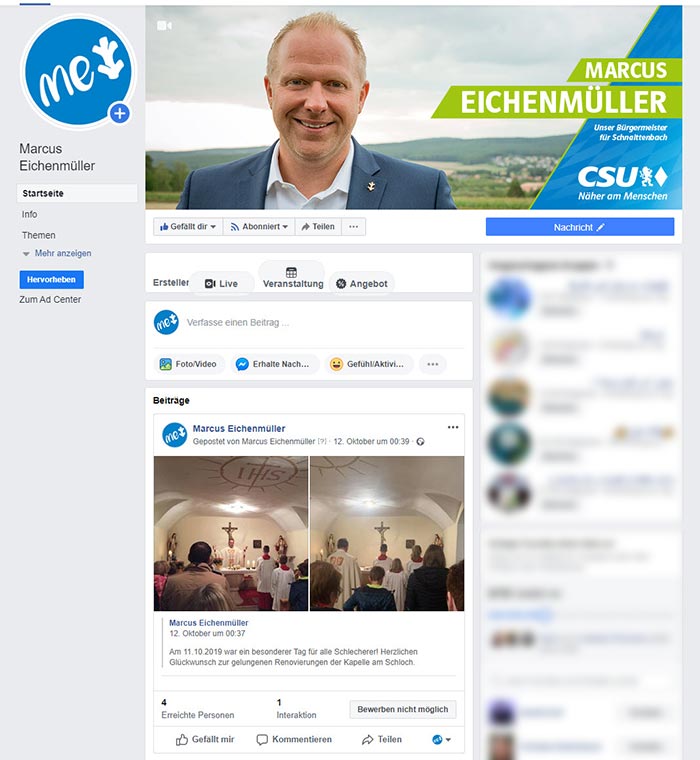Start a Live video

pos(222,284)
